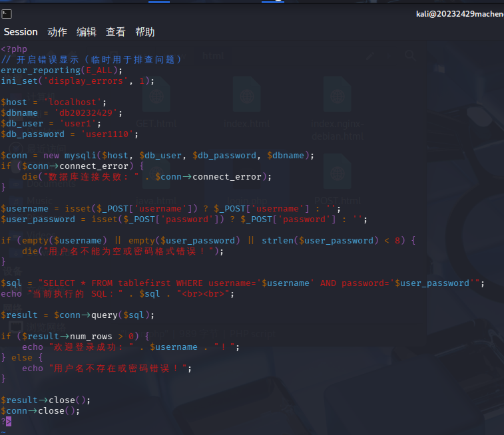This screenshot has width=504, height=435.
Task: Click the } else { line
Action: point(21,358)
